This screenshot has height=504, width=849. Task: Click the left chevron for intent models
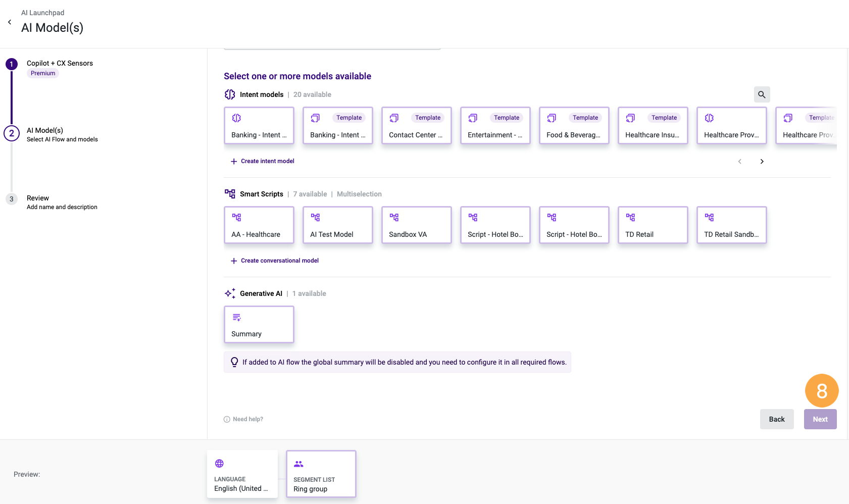739,161
